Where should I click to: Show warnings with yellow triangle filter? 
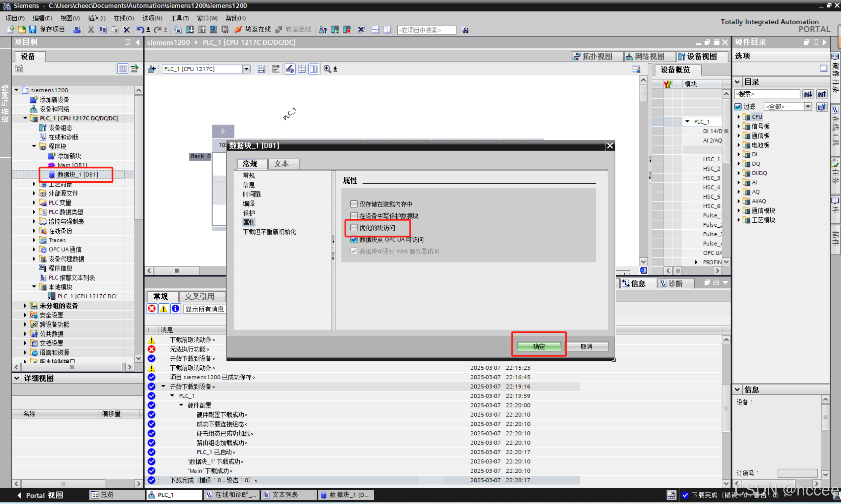point(163,309)
